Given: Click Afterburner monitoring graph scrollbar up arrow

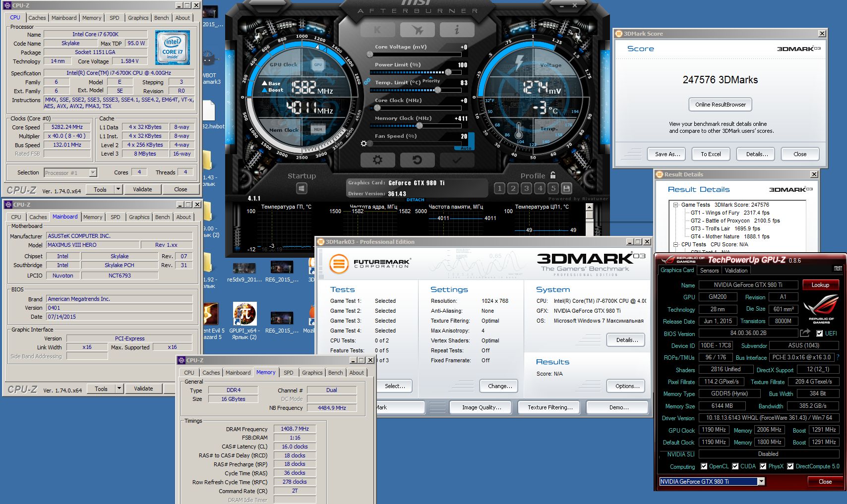Looking at the screenshot, I should click(x=589, y=208).
